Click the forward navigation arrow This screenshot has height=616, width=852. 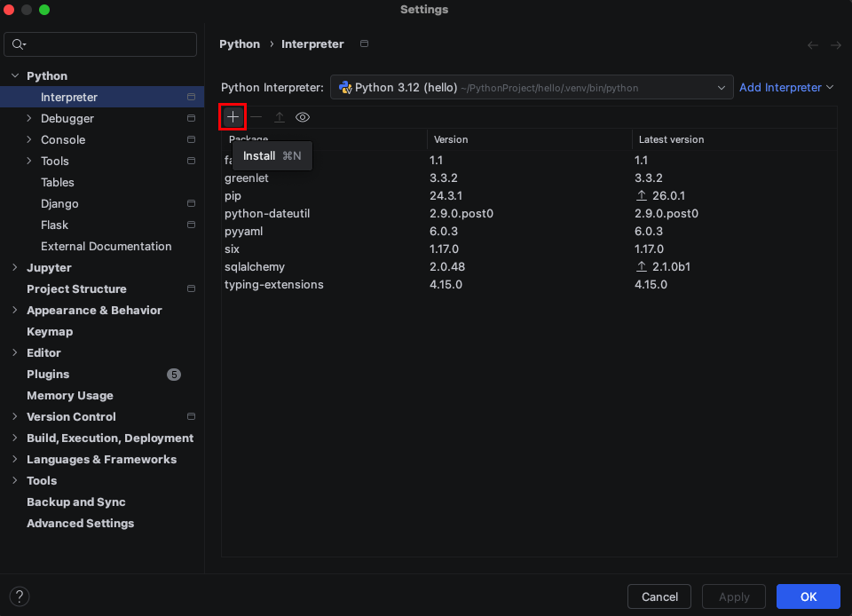click(x=836, y=44)
